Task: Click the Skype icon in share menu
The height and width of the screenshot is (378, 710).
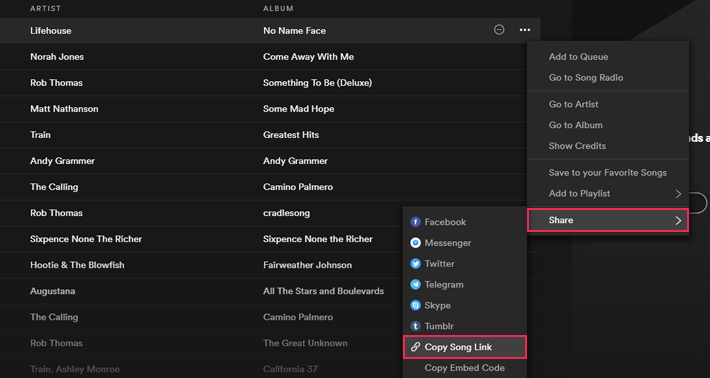Action: (415, 306)
